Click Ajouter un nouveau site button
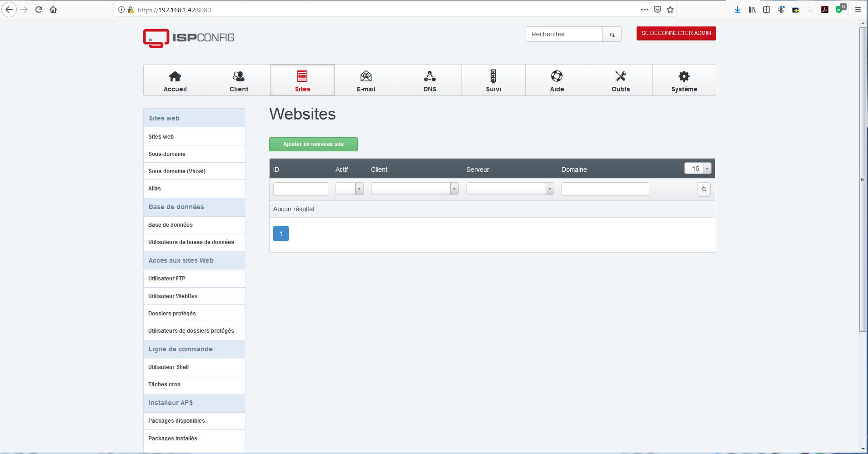This screenshot has width=868, height=454. (x=313, y=144)
